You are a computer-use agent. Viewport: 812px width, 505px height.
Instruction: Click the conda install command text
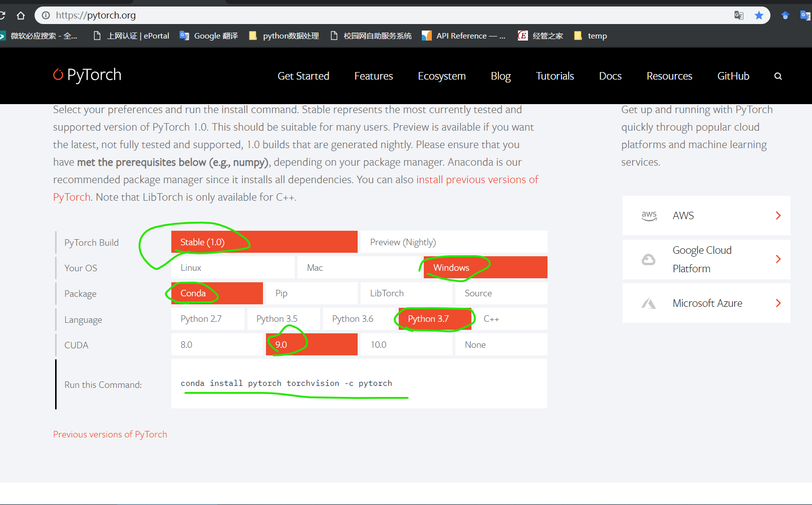coord(287,383)
